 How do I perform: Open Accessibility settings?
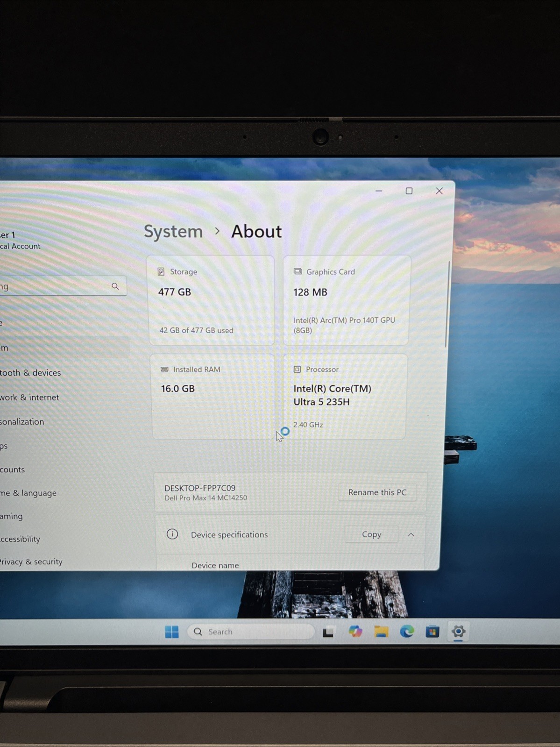pos(20,539)
